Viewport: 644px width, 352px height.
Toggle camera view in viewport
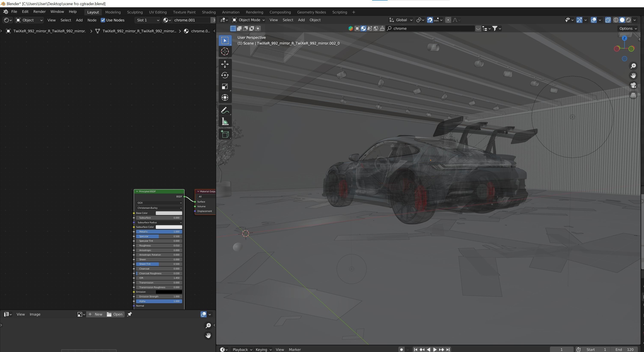pos(633,85)
